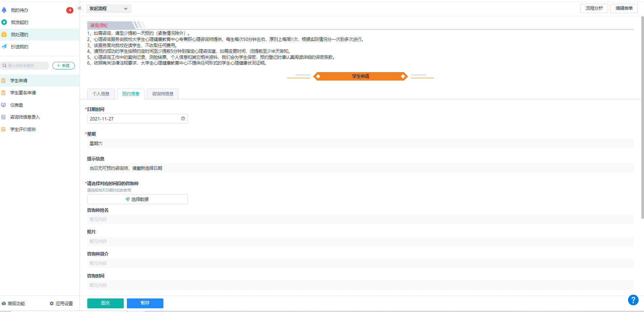Click the 选择数据 button
644x312 pixels.
tap(137, 199)
